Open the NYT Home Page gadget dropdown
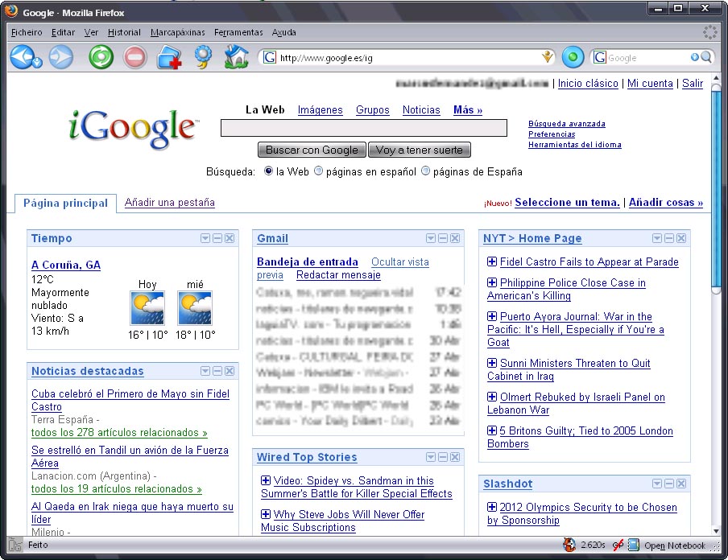This screenshot has height=560, width=728. click(x=657, y=238)
